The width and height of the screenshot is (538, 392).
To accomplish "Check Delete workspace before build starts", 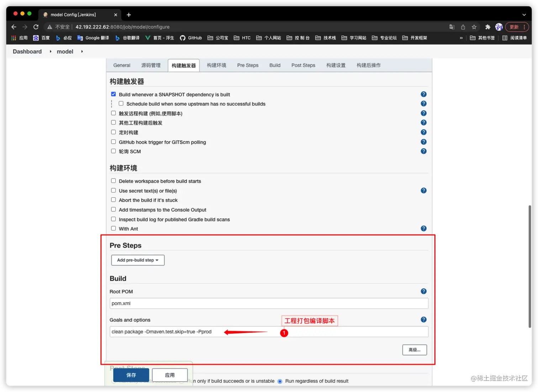I will [114, 181].
